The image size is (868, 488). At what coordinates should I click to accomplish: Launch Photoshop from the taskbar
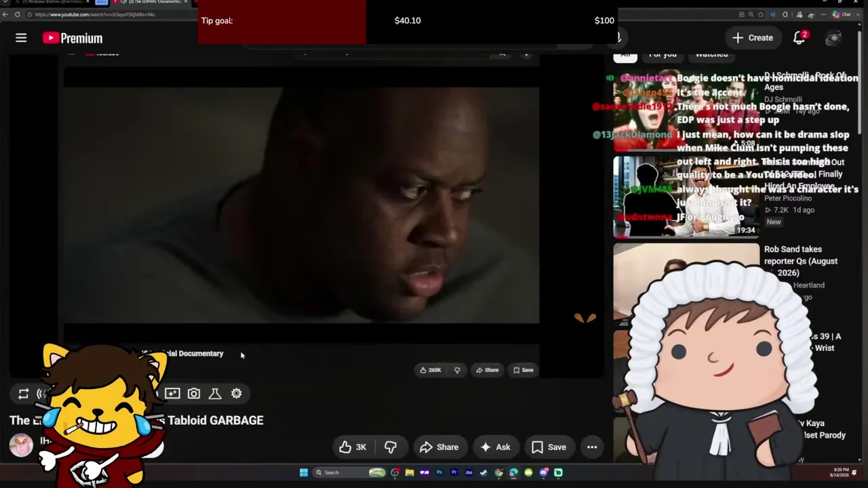pos(439,472)
